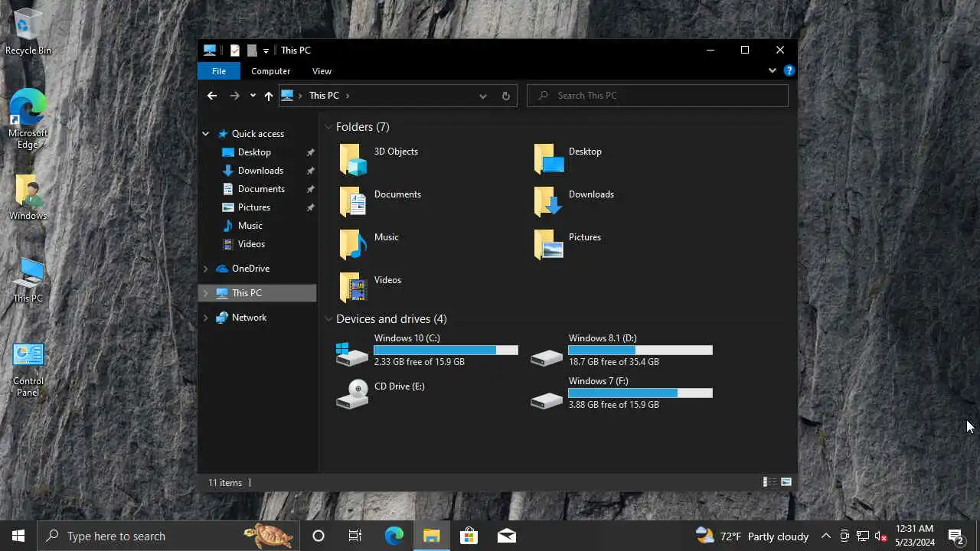Go up one level with Up arrow
The width and height of the screenshot is (980, 551).
coord(268,96)
